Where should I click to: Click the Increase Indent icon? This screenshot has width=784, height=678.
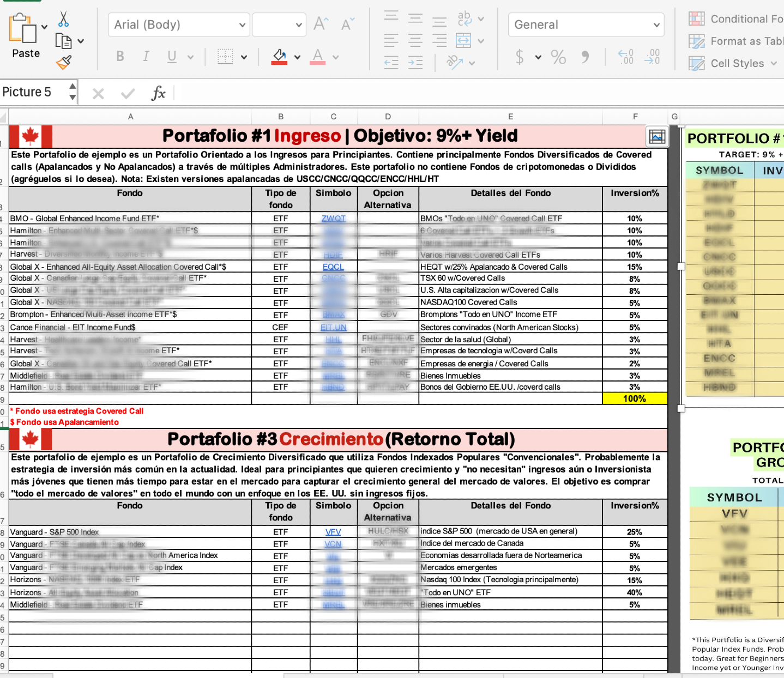pyautogui.click(x=415, y=63)
